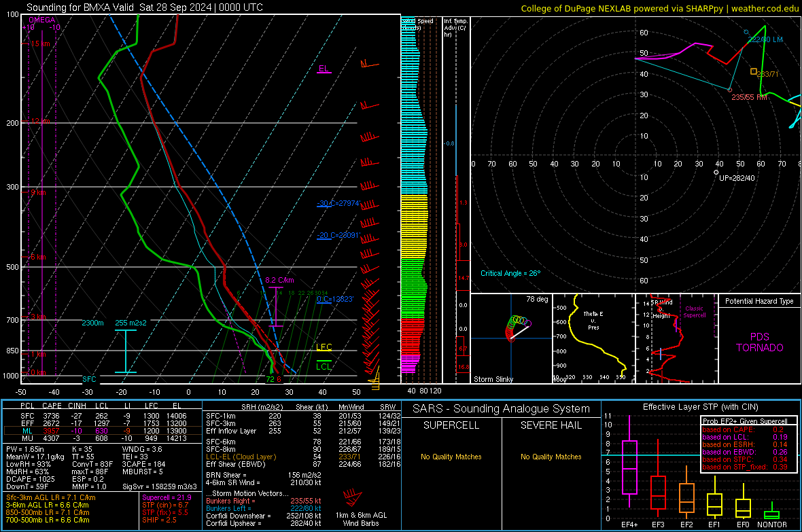The width and height of the screenshot is (802, 532).
Task: Click the 'Corfidi Downshear =' line
Action: 264,516
